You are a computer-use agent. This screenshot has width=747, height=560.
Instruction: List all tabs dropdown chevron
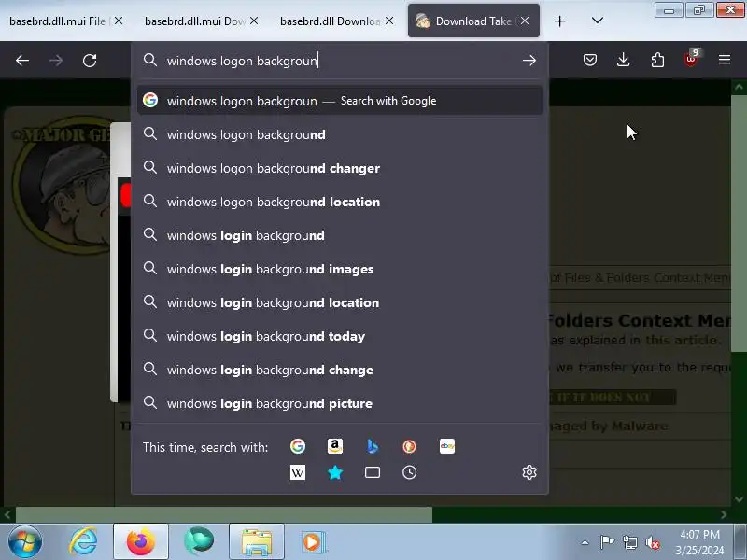[597, 21]
